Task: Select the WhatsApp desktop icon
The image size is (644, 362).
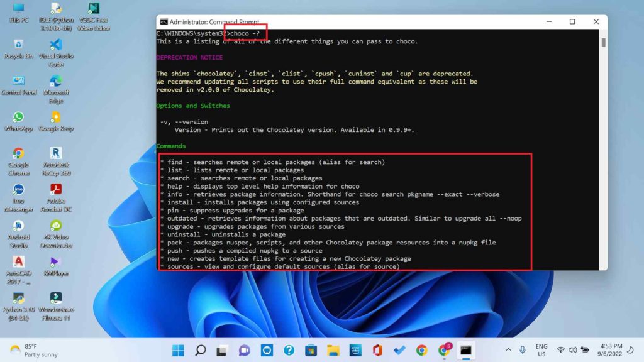Action: pos(18,121)
